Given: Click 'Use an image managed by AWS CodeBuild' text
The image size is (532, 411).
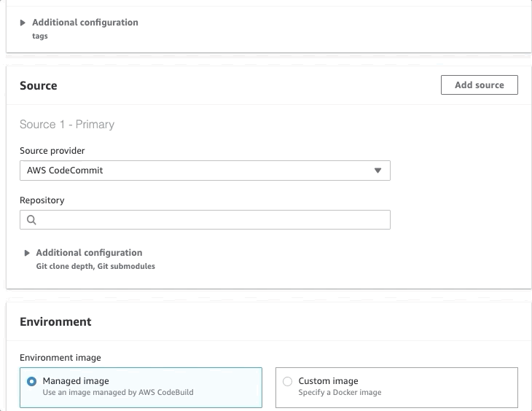Looking at the screenshot, I should pyautogui.click(x=118, y=392).
